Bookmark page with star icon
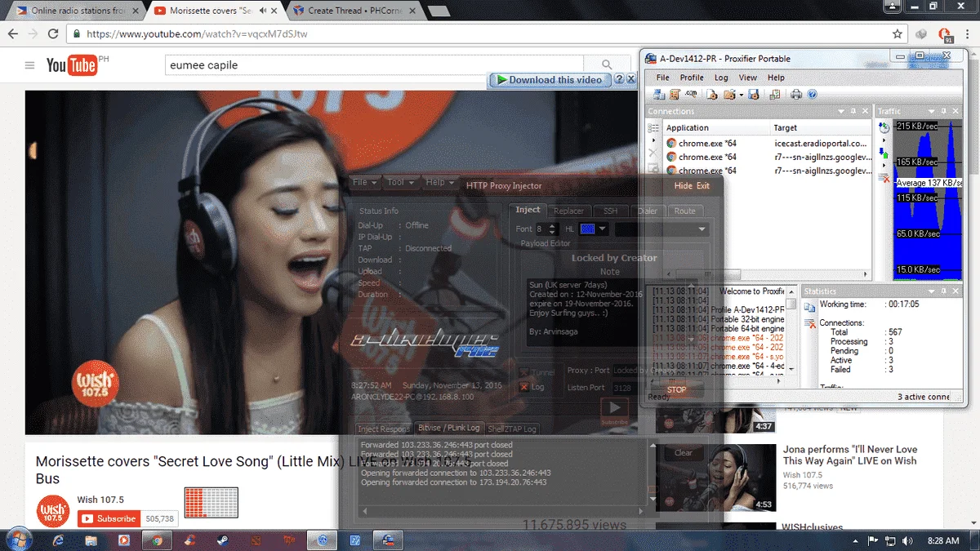Screen dimensions: 980x551 pyautogui.click(x=898, y=34)
